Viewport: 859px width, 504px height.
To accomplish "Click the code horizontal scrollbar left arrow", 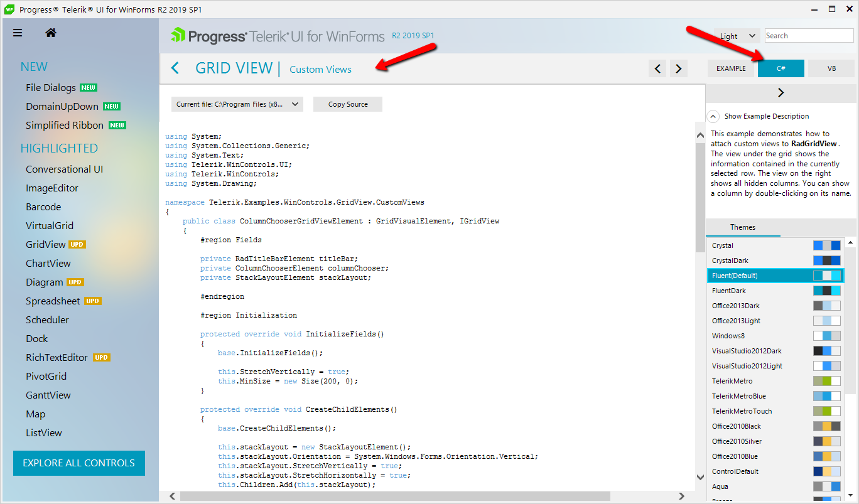I will tap(173, 496).
